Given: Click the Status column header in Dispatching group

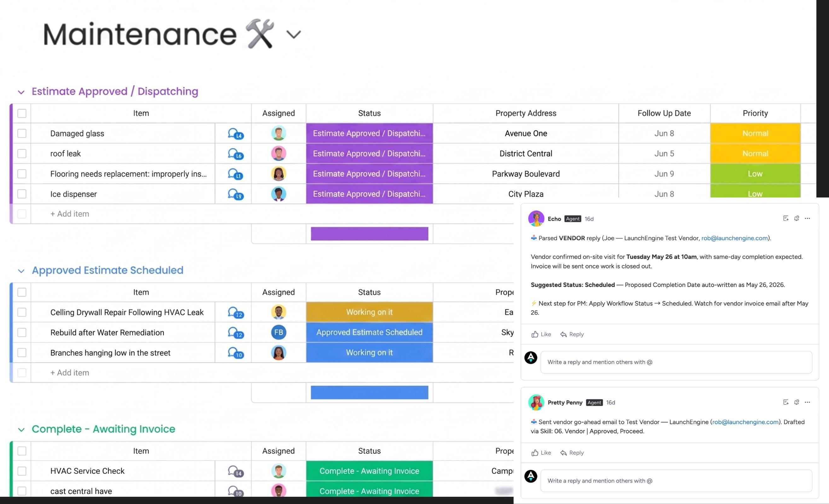Looking at the screenshot, I should tap(369, 113).
